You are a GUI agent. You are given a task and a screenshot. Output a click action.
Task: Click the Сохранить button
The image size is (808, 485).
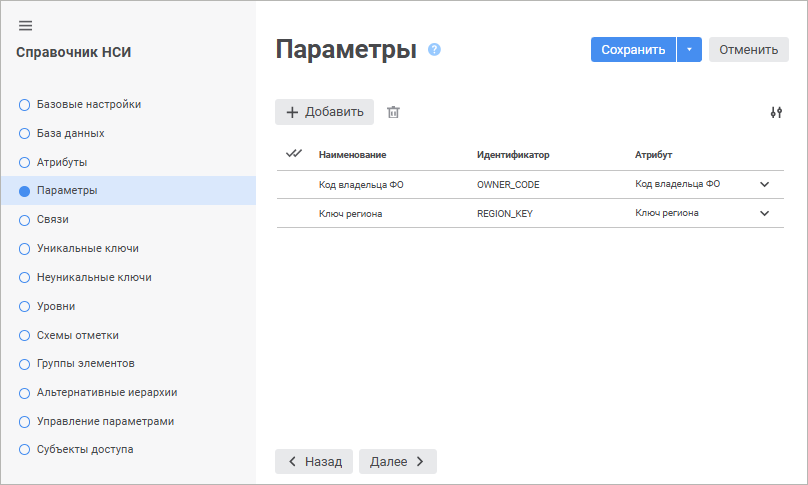633,49
